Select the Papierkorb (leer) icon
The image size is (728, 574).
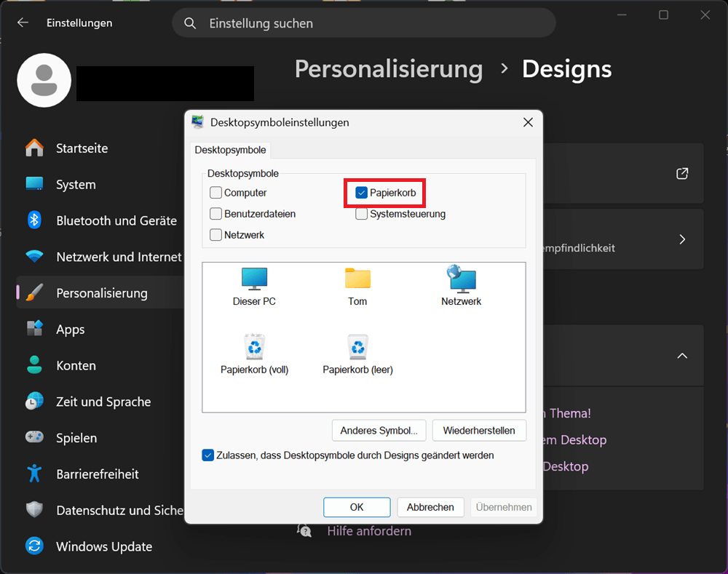358,354
